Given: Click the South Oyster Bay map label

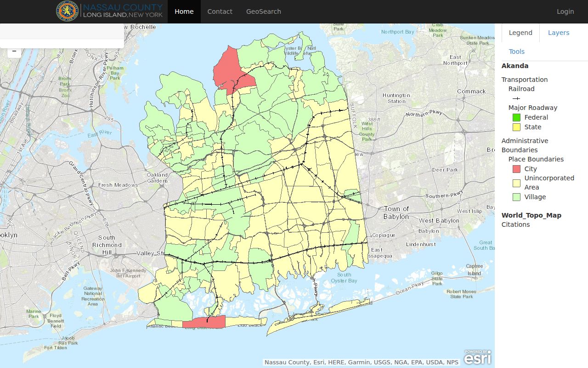Looking at the screenshot, I should click(x=344, y=278).
